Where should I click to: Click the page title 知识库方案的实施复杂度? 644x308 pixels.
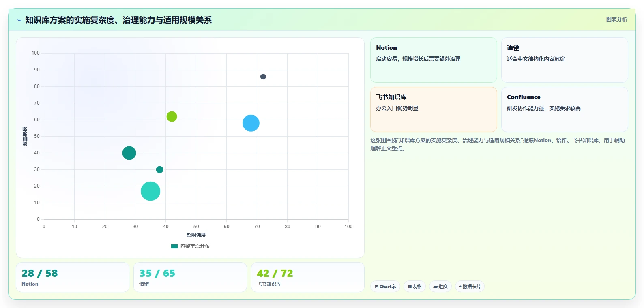point(118,20)
